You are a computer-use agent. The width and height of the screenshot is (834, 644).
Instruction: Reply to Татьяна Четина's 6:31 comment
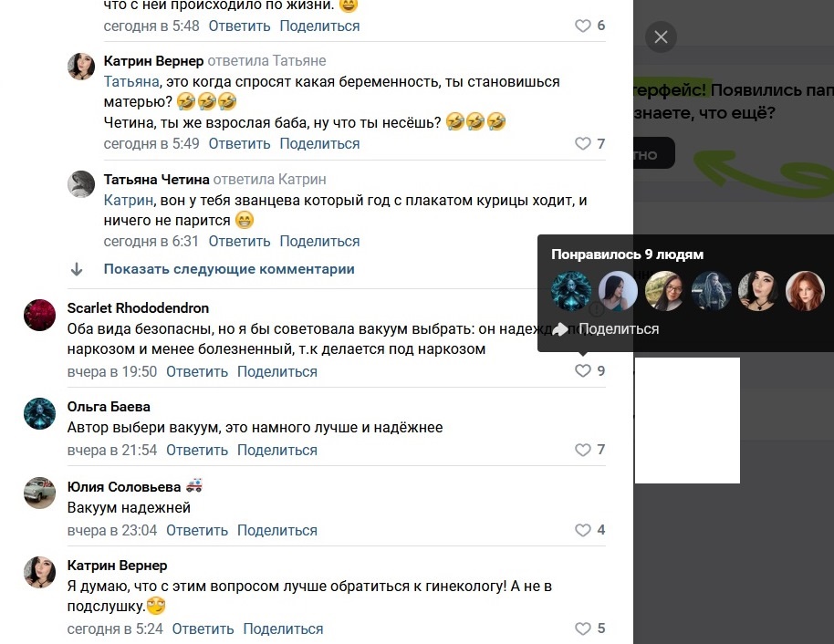click(239, 242)
